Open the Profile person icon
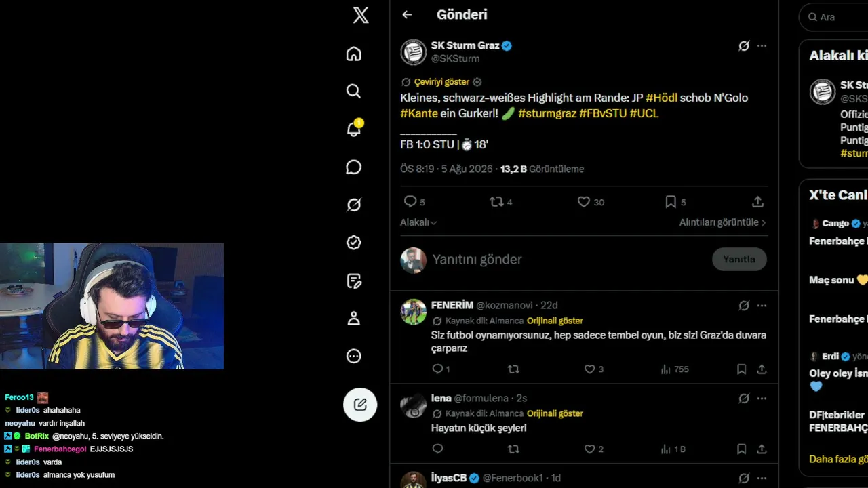 pyautogui.click(x=354, y=319)
